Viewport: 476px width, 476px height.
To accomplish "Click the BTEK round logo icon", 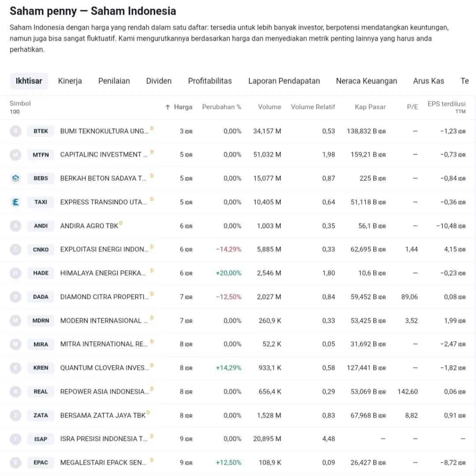I will point(15,131).
